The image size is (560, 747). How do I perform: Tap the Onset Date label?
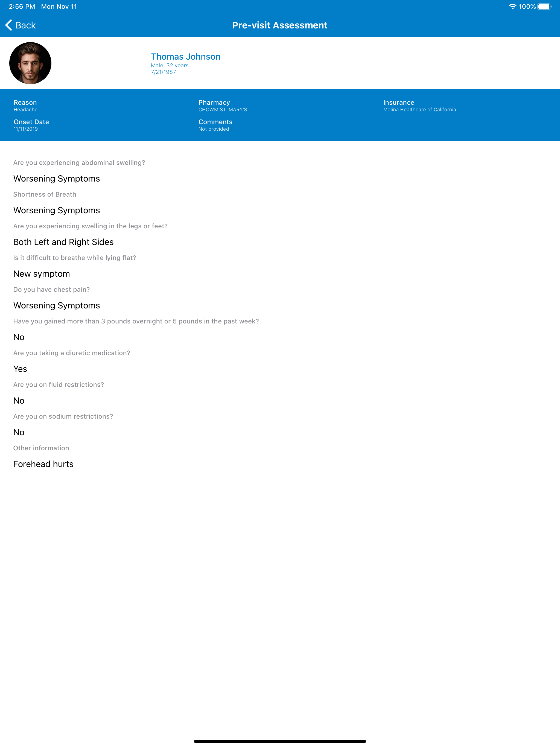(31, 122)
